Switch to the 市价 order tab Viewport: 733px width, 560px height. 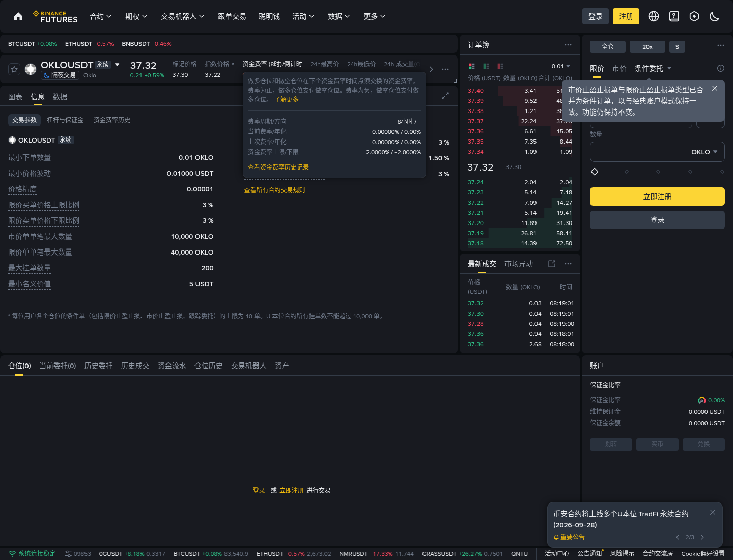click(619, 68)
